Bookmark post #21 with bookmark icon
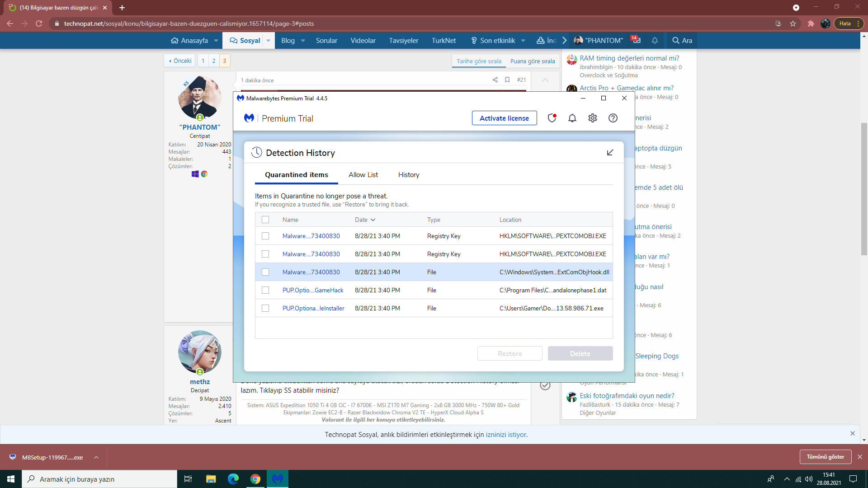 507,80
